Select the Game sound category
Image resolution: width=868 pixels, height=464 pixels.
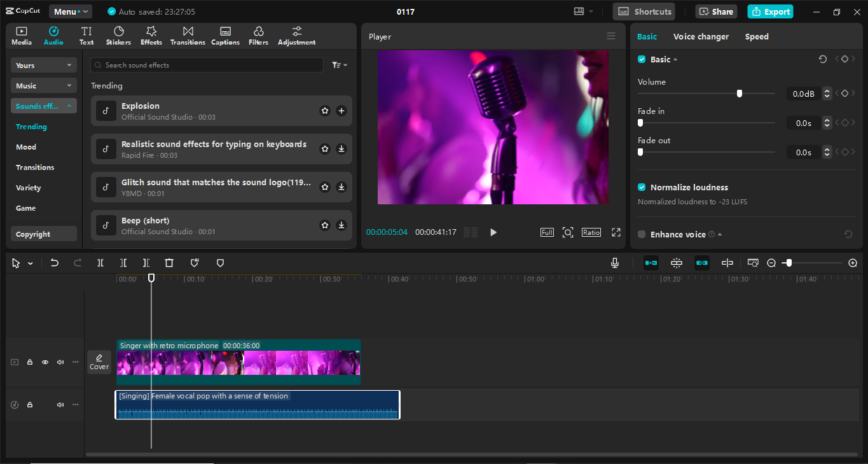[x=25, y=208]
